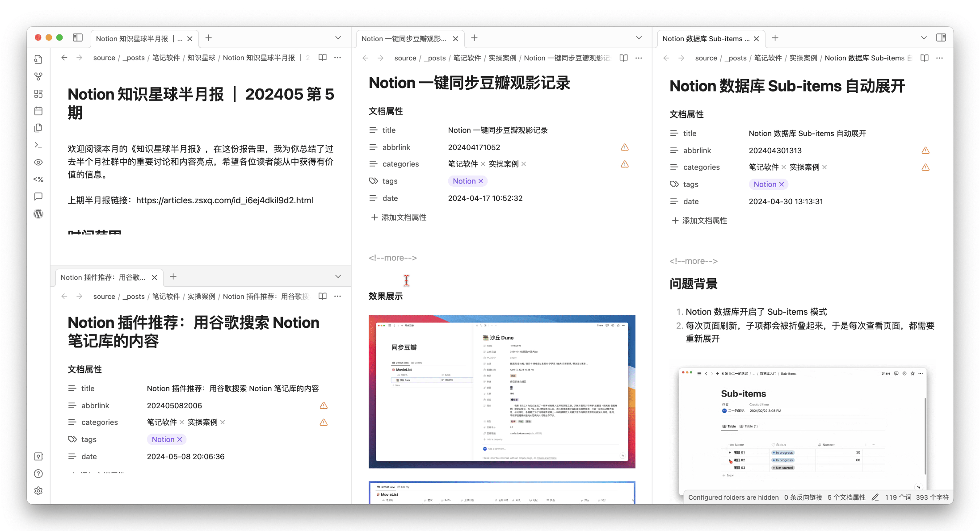Open categories property type menu in 插件推荐 pane

coord(72,422)
